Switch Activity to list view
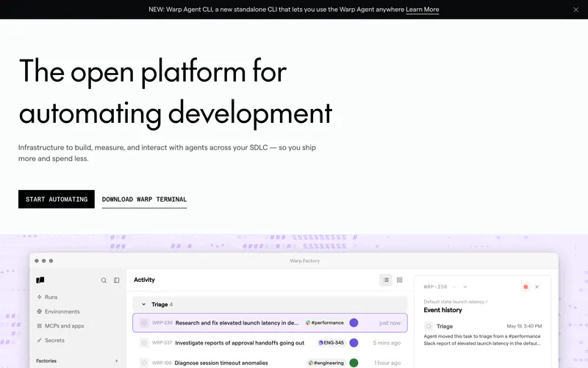 [x=385, y=280]
